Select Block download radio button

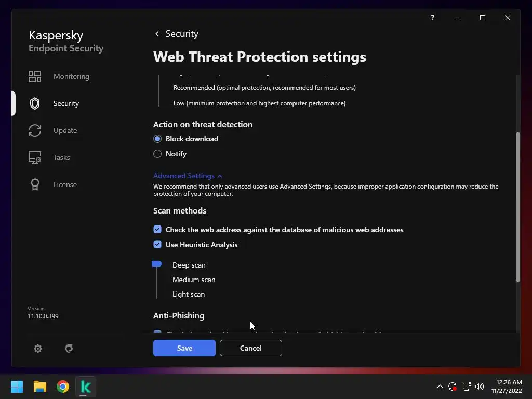157,139
